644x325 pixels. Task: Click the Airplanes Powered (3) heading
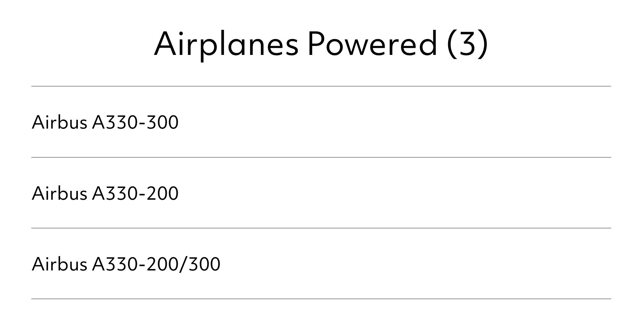click(x=321, y=43)
